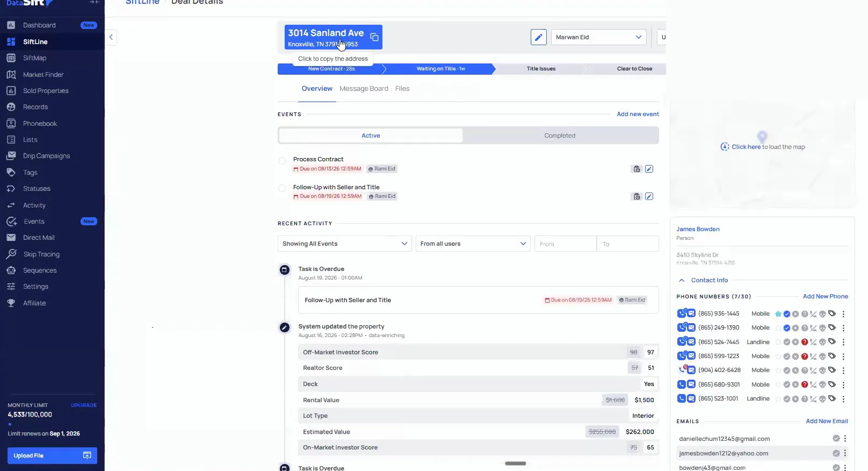Open Skip Tracing in the sidebar
The width and height of the screenshot is (868, 471).
tap(41, 254)
